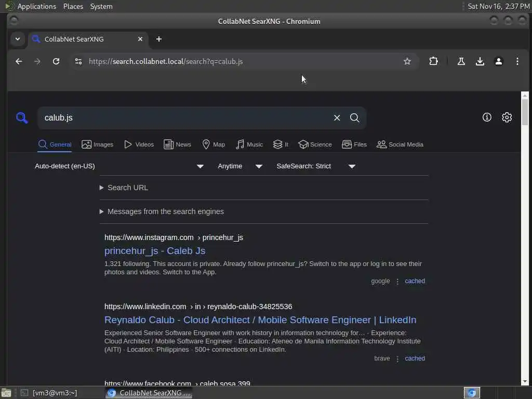The width and height of the screenshot is (532, 399).
Task: Switch to the Map category
Action: 214,144
